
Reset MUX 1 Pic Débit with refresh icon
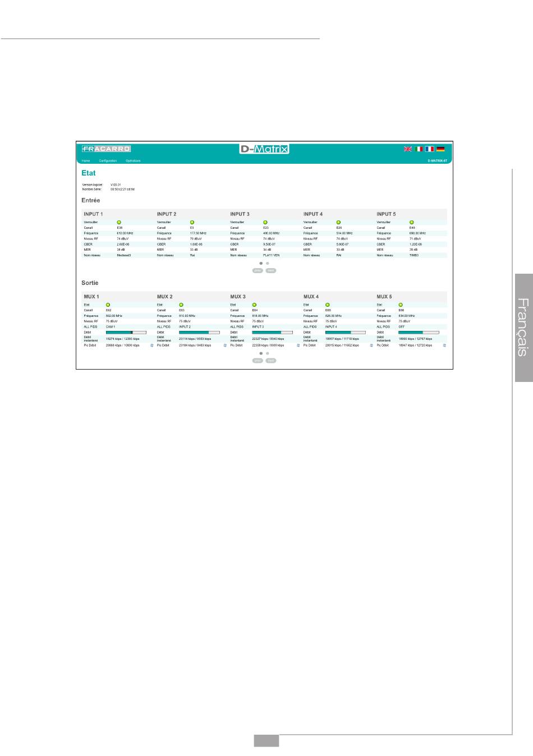(151, 345)
